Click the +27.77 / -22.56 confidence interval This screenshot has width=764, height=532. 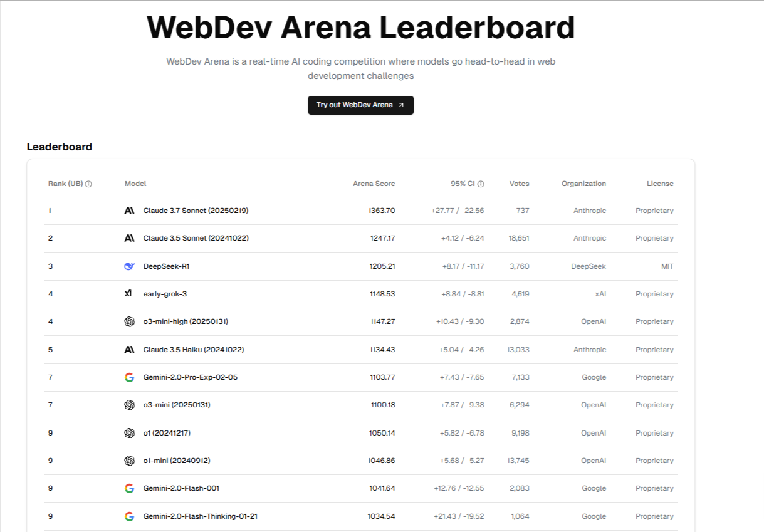click(x=458, y=211)
